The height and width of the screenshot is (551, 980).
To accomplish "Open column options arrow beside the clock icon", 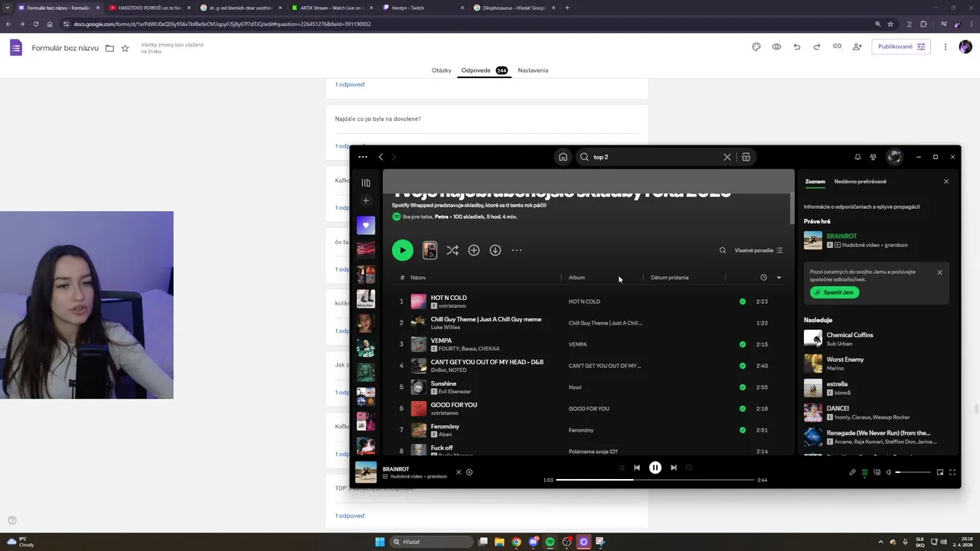I will click(779, 278).
